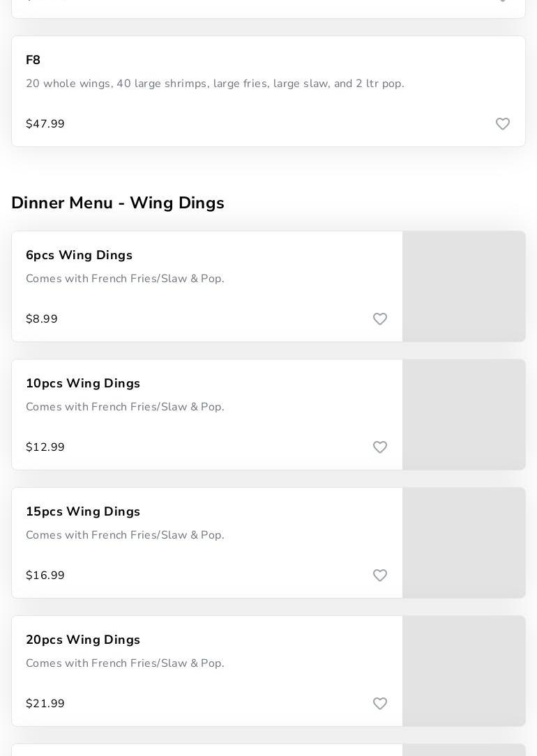Tap the heart on 10pcs Wing Dings

point(380,447)
